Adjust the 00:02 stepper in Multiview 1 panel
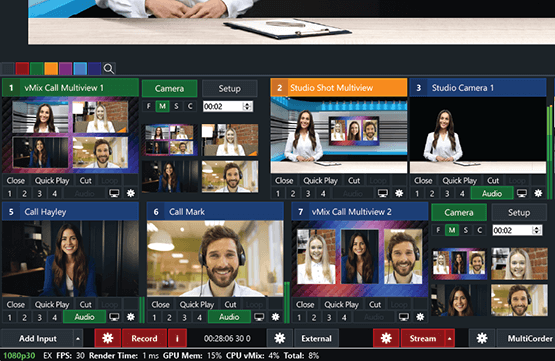The height and width of the screenshot is (361, 555). click(x=247, y=106)
